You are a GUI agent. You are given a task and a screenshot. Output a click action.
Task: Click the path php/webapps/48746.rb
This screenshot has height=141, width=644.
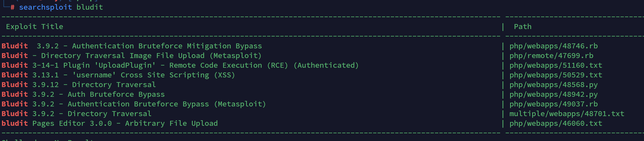click(553, 46)
